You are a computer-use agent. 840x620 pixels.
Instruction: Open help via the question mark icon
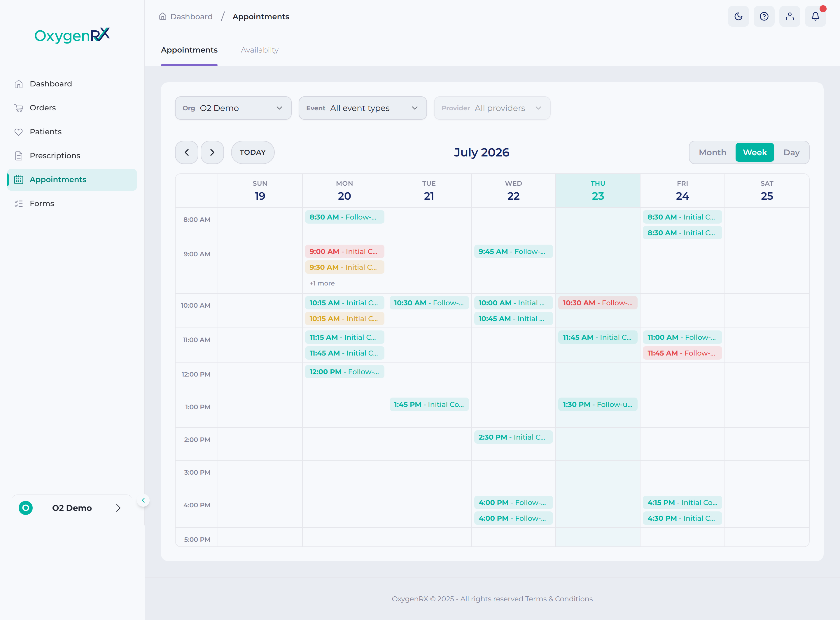click(x=764, y=17)
